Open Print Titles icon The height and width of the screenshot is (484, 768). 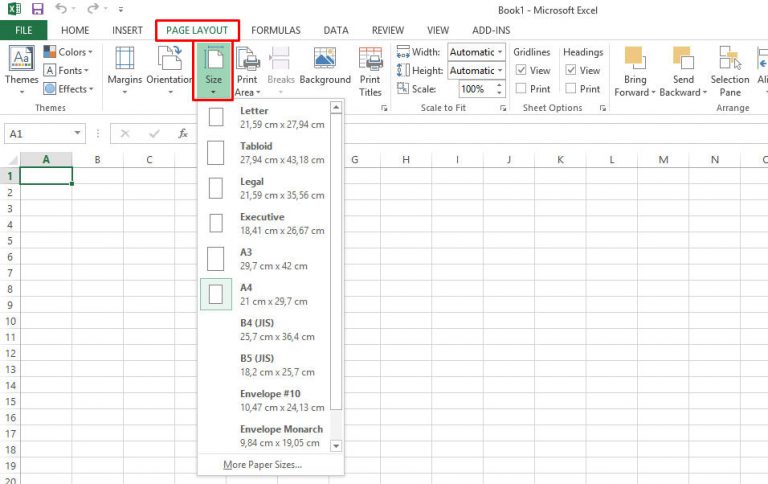click(370, 60)
